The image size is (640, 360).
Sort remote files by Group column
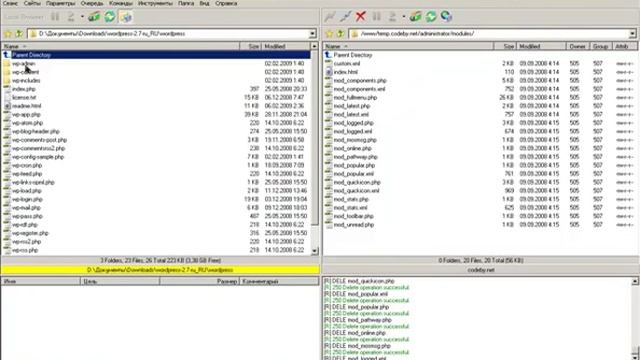tap(601, 47)
